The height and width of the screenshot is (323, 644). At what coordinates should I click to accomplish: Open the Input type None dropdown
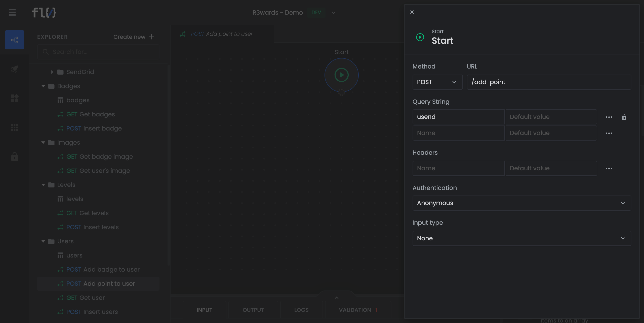522,238
